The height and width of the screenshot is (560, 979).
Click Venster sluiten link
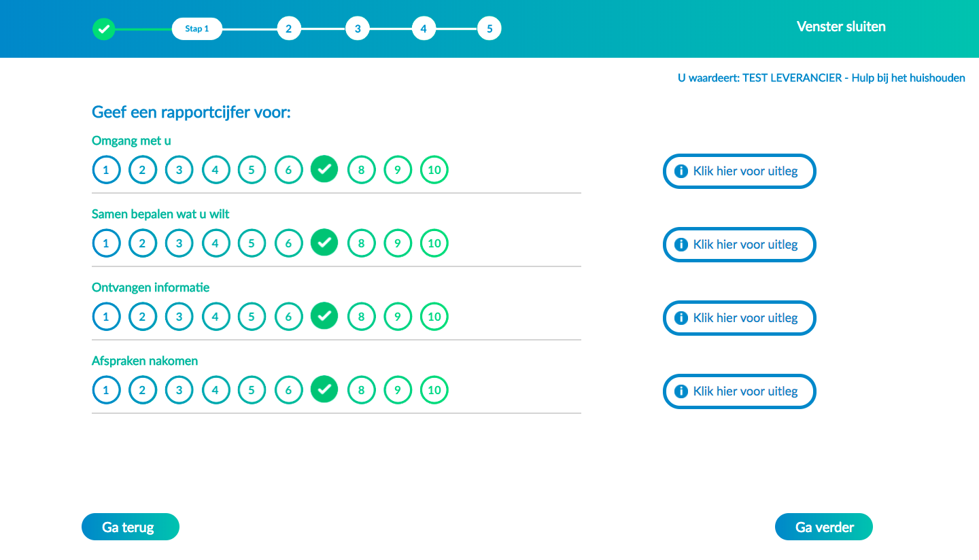pos(841,27)
